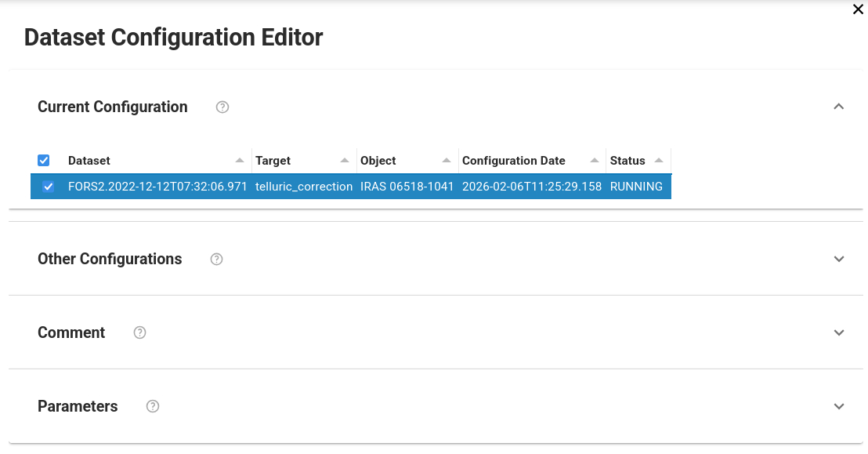Viewport: 868px width, 454px height.
Task: Click the IRAS 06518-1041 object cell
Action: pos(407,187)
